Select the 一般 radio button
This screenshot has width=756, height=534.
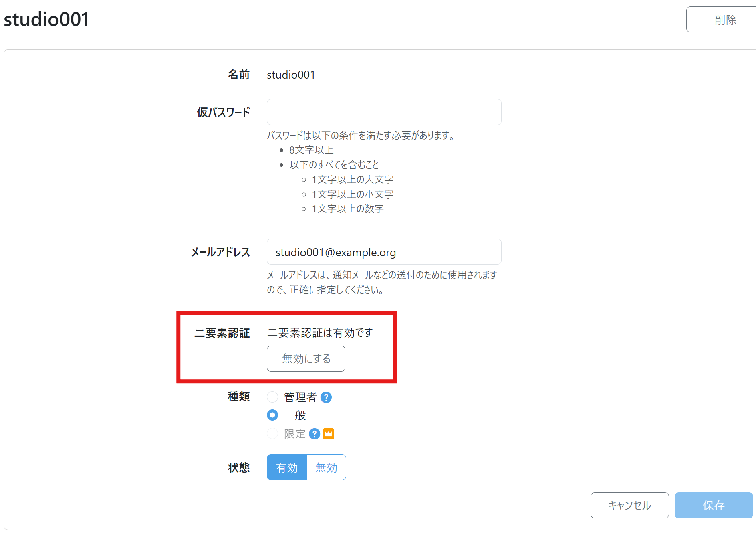[x=272, y=415]
